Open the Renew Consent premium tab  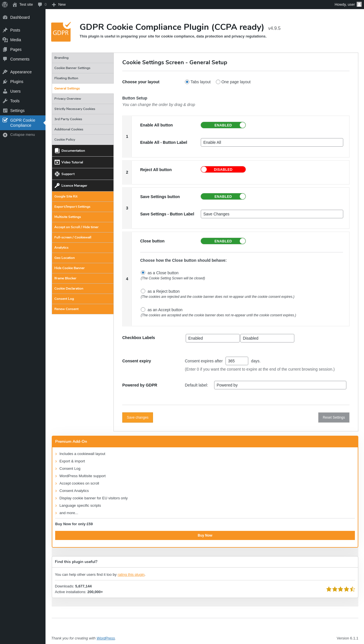(x=83, y=309)
